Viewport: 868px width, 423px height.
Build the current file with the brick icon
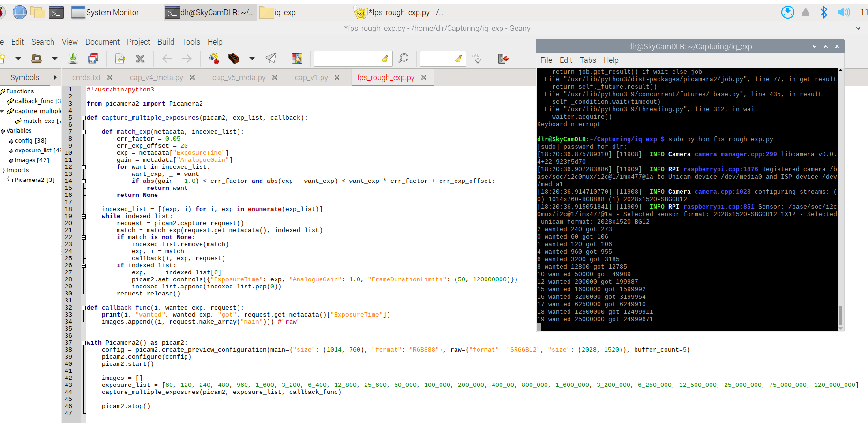(x=234, y=59)
